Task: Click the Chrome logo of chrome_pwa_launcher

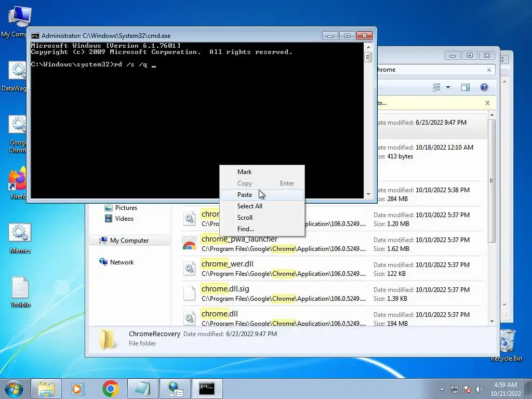Action: tap(189, 244)
